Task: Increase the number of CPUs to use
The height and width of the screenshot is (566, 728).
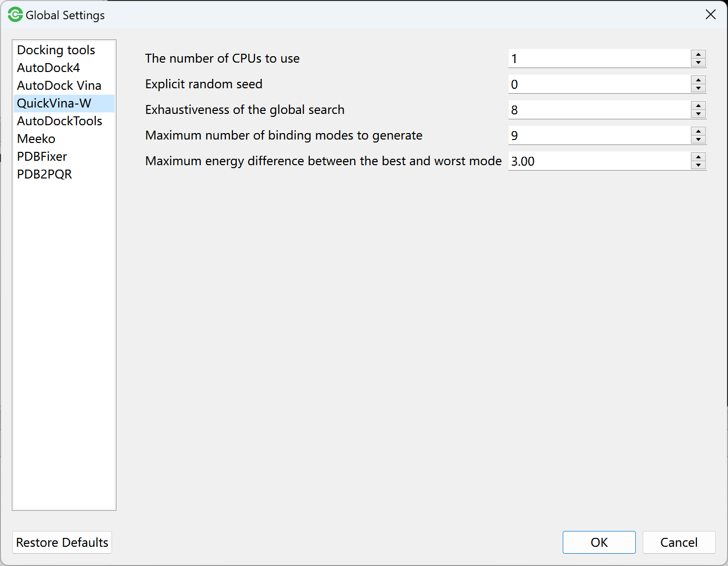Action: 698,54
